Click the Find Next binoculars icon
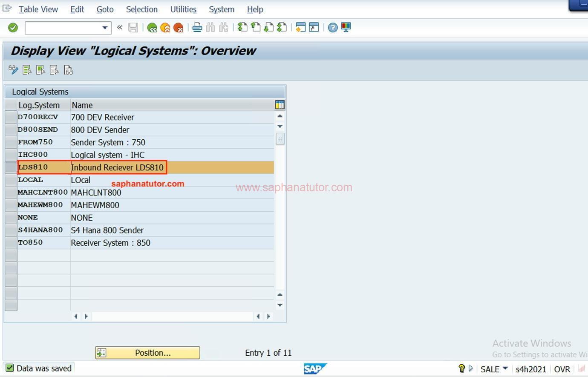The image size is (588, 377). point(224,28)
